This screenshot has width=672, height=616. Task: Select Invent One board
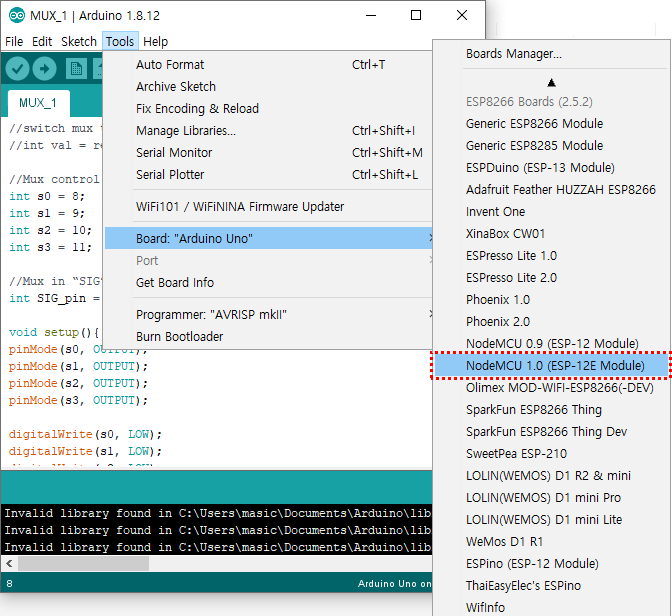(x=552, y=212)
